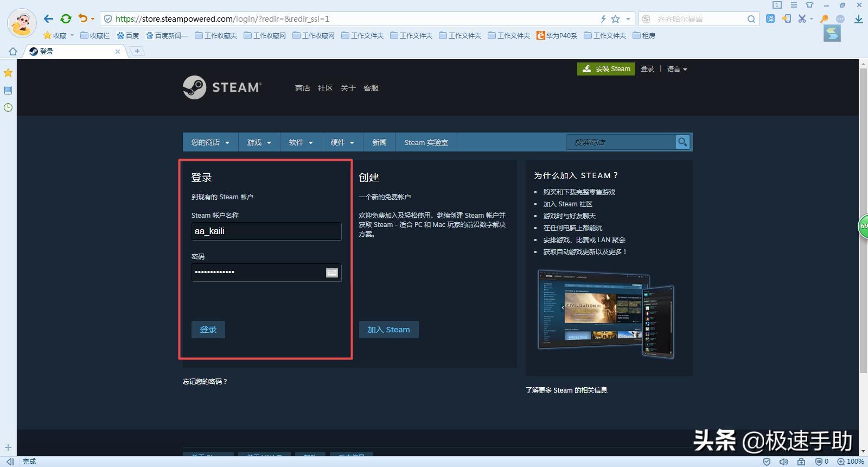Screen dimensions: 868x467
Task: Click the 搜索商店 search field
Action: 621,142
